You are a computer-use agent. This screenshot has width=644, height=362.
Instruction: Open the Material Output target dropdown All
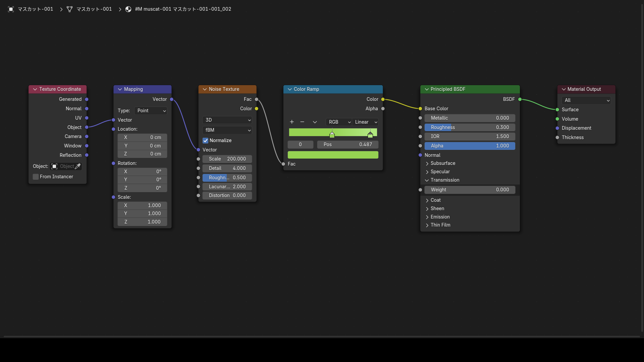[586, 100]
